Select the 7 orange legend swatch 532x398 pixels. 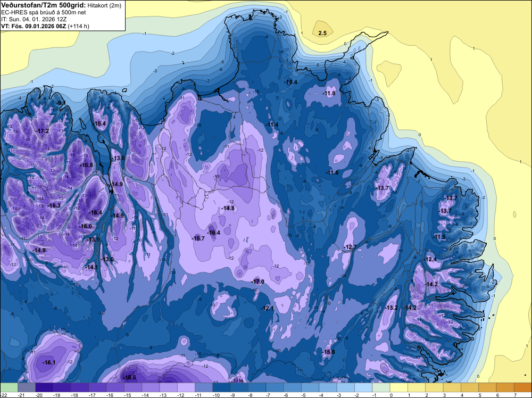click(523, 387)
